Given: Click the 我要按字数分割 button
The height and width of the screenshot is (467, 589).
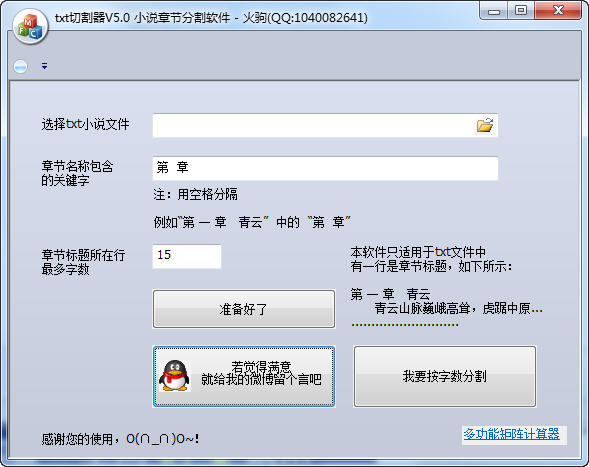Looking at the screenshot, I should pos(445,376).
